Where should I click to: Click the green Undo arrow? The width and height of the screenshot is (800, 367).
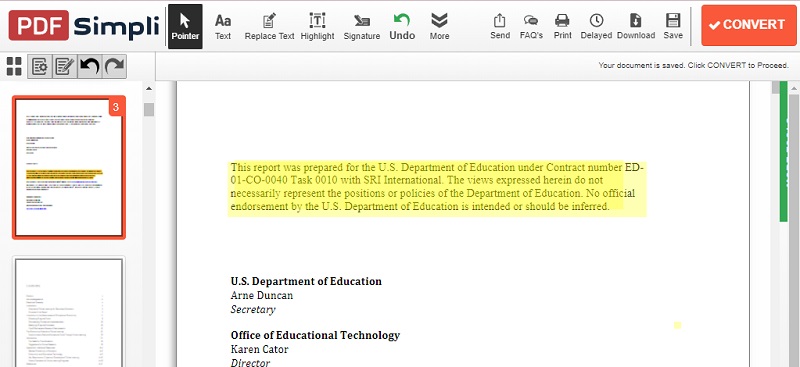click(402, 20)
